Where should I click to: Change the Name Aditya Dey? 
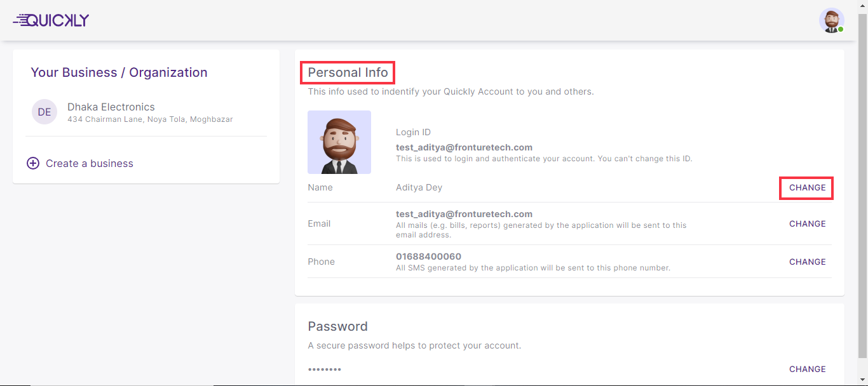[x=807, y=188]
